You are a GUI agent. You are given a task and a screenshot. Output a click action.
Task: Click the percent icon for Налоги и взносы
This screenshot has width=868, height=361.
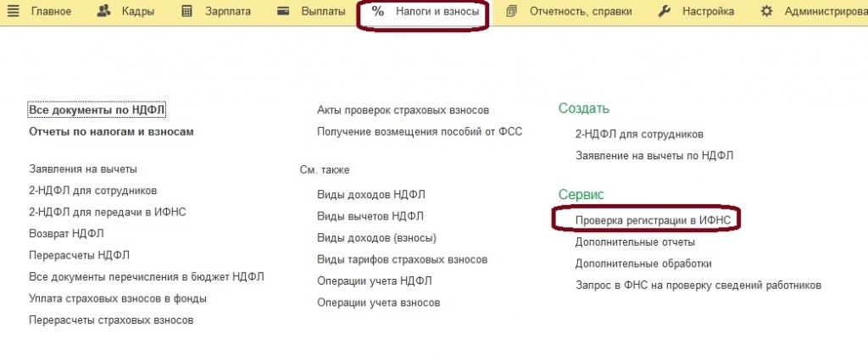pyautogui.click(x=378, y=12)
